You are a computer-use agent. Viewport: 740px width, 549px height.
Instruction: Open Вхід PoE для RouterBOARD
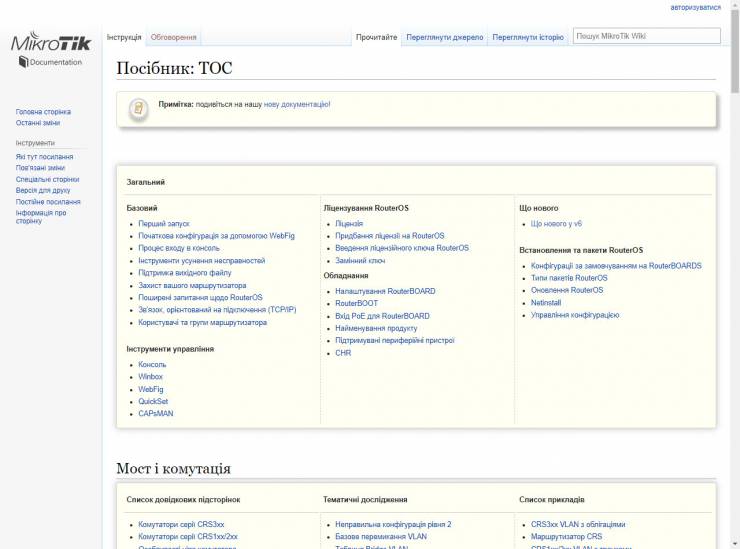tap(382, 316)
